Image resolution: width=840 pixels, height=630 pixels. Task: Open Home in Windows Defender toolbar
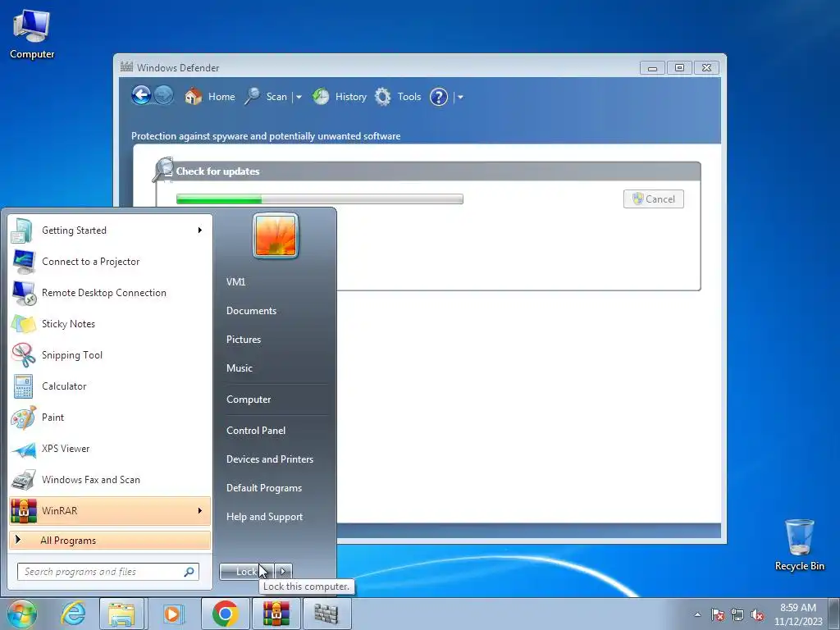tap(210, 97)
